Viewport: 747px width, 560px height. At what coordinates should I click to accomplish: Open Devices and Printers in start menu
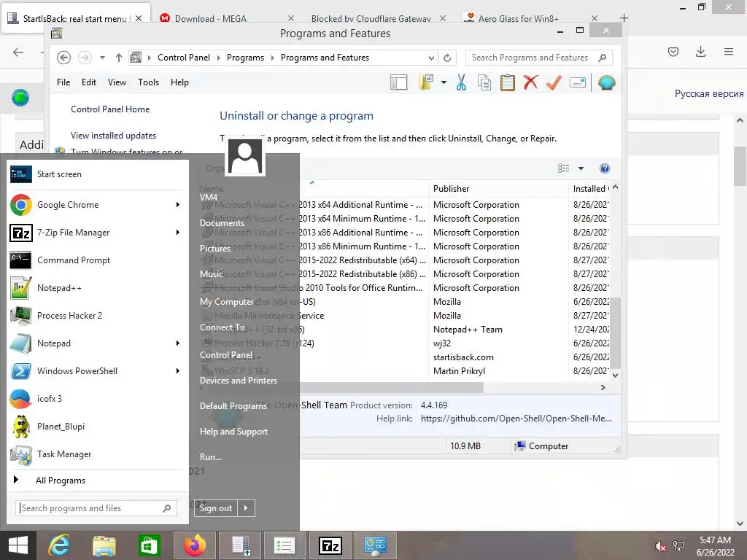click(x=239, y=381)
